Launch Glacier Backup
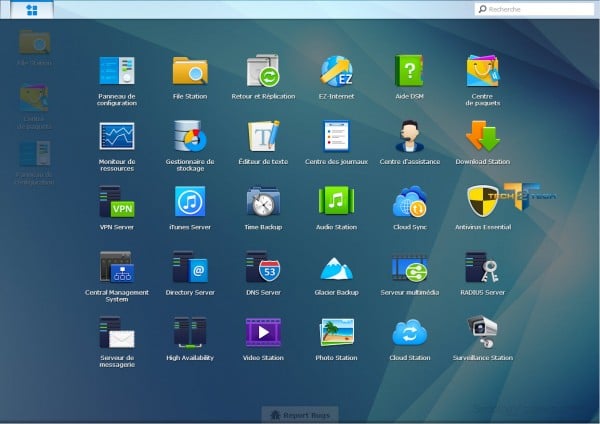This screenshot has height=424, width=600. [x=336, y=268]
